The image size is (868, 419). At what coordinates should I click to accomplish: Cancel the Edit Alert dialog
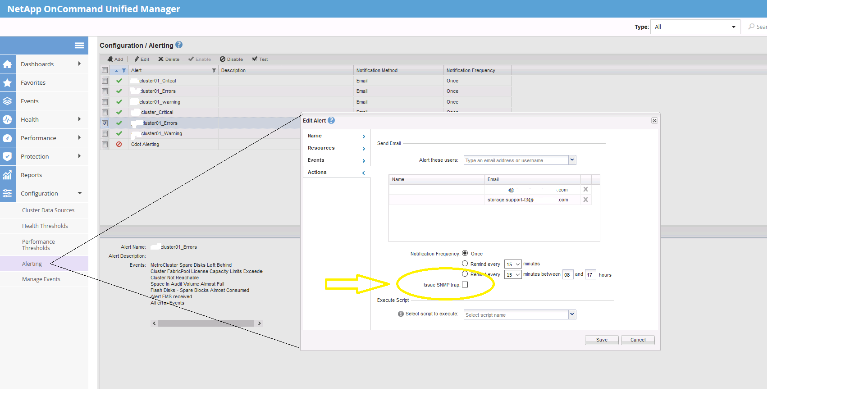click(637, 340)
